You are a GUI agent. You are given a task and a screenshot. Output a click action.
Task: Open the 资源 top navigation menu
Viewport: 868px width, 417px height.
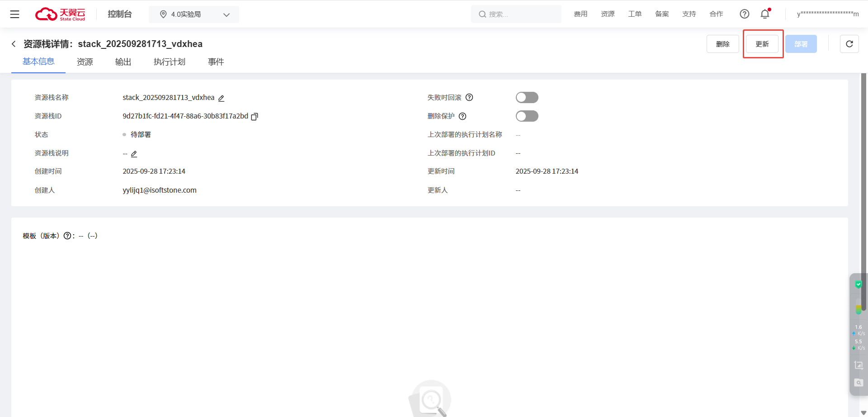pos(608,14)
